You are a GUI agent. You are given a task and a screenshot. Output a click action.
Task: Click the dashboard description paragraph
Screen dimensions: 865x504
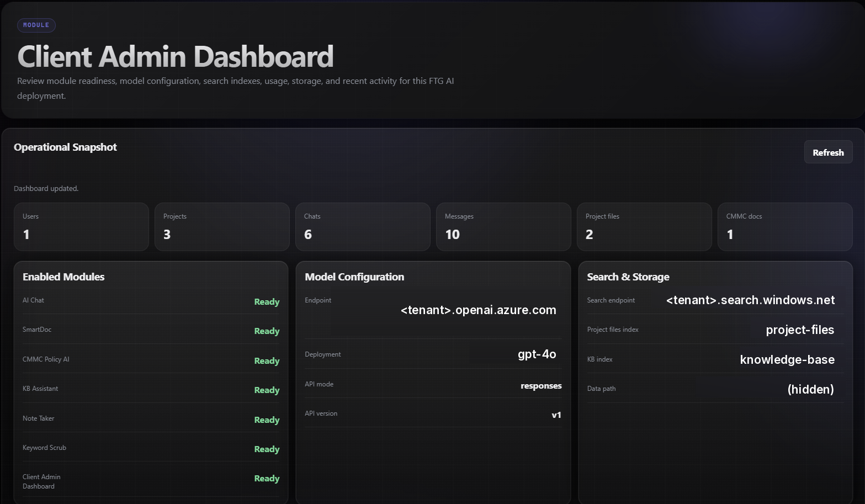[236, 88]
